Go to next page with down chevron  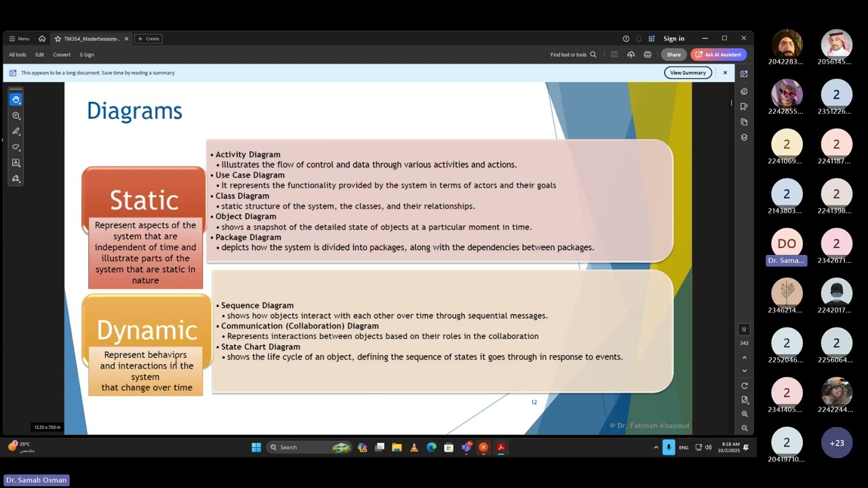tap(744, 371)
